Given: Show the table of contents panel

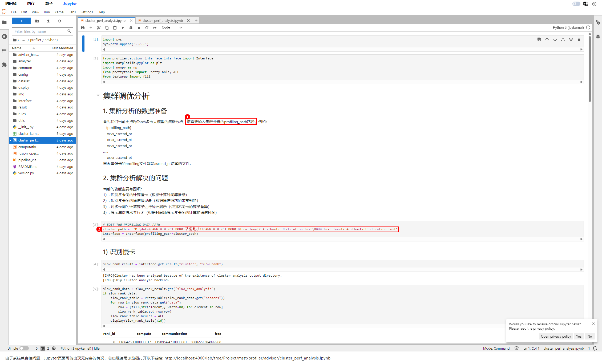Looking at the screenshot, I should 4,51.
